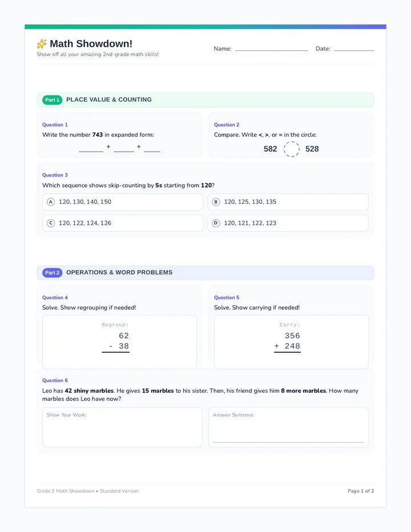Screen dimensions: 411x532
Task: Select option C circle for 120, 122, 124, 126
Action: (x=51, y=223)
